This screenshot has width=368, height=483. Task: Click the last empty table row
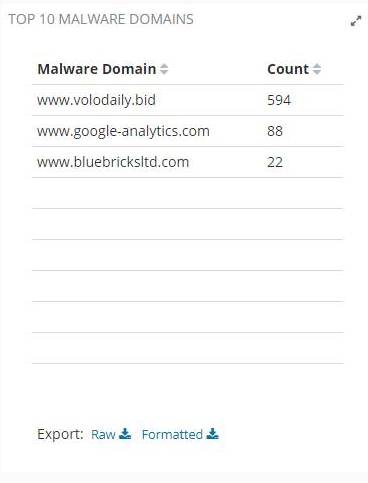tap(188, 348)
